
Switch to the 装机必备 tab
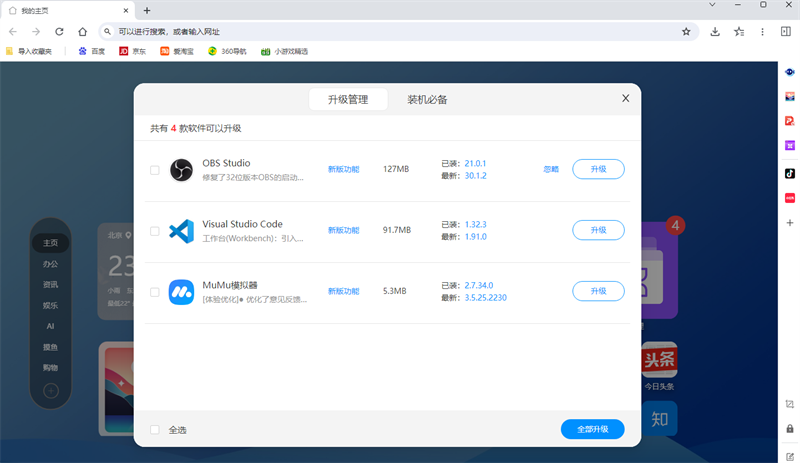[x=427, y=100]
